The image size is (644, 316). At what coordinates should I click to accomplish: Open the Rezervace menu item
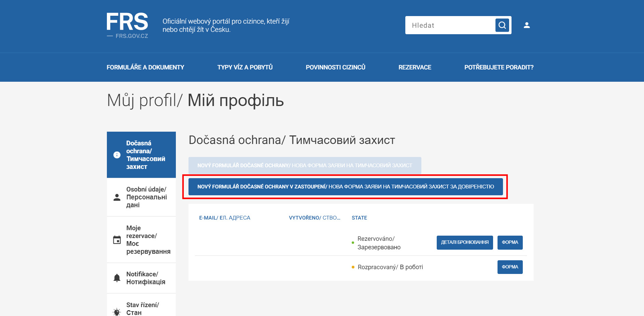pos(415,67)
